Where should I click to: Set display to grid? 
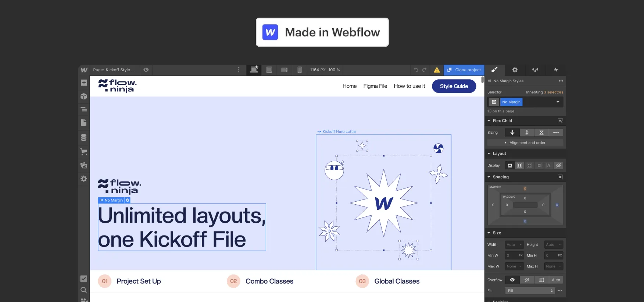pos(529,165)
